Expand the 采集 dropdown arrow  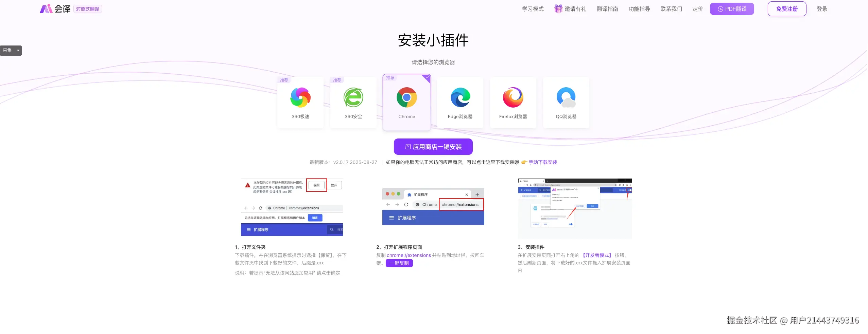18,50
